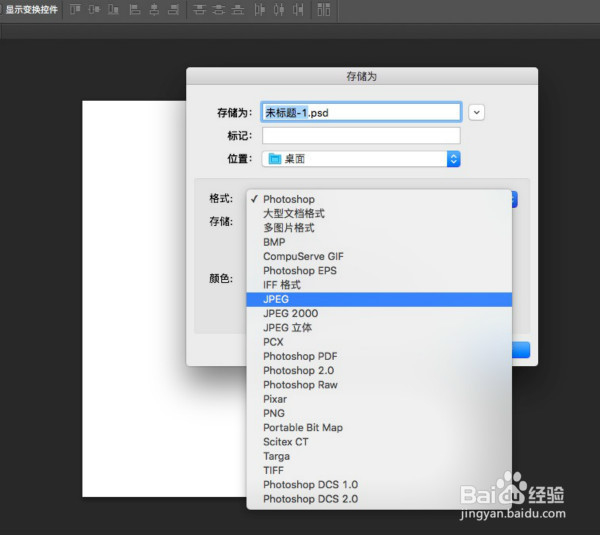
Task: Click the Distribute Left Edges icon
Action: 259,9
